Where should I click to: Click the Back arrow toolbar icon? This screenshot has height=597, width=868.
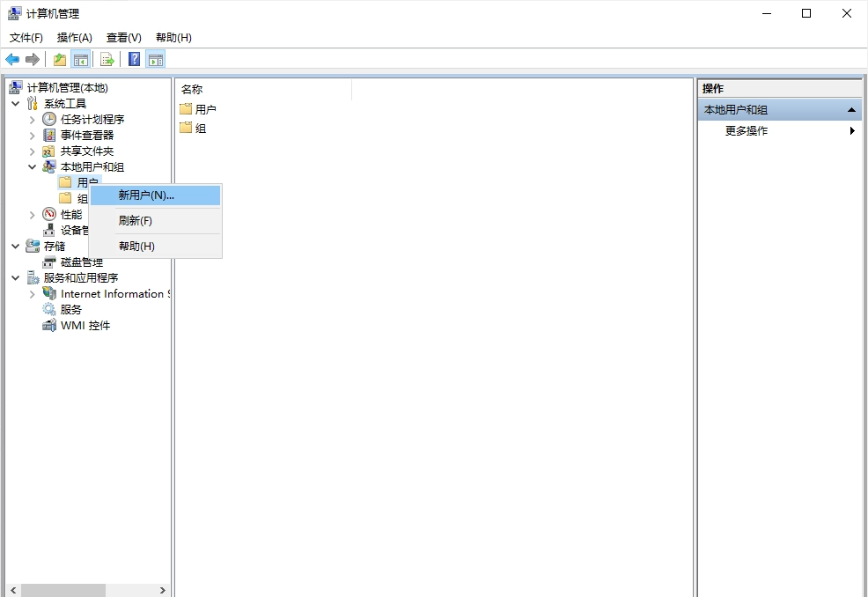coord(12,59)
